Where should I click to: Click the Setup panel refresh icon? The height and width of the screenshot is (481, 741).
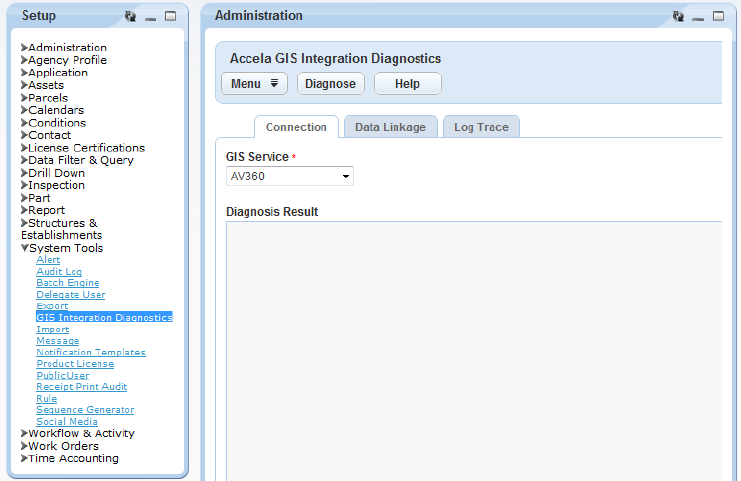click(x=130, y=16)
